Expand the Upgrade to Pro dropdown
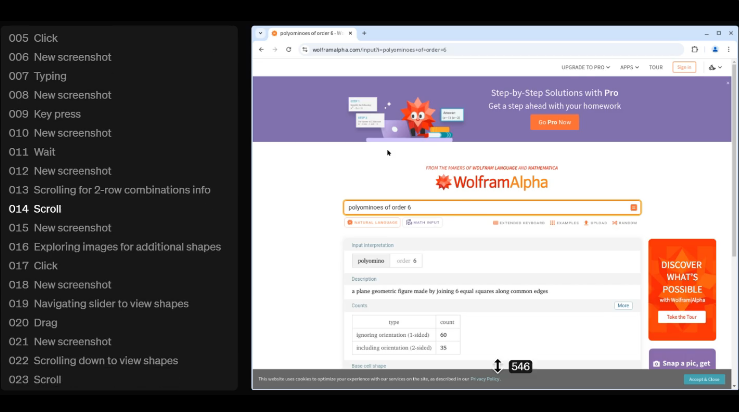The height and width of the screenshot is (412, 739). (586, 67)
